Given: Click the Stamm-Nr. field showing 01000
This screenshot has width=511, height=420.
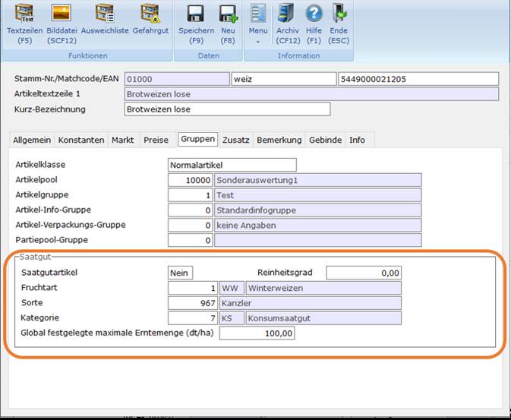Looking at the screenshot, I should click(177, 79).
